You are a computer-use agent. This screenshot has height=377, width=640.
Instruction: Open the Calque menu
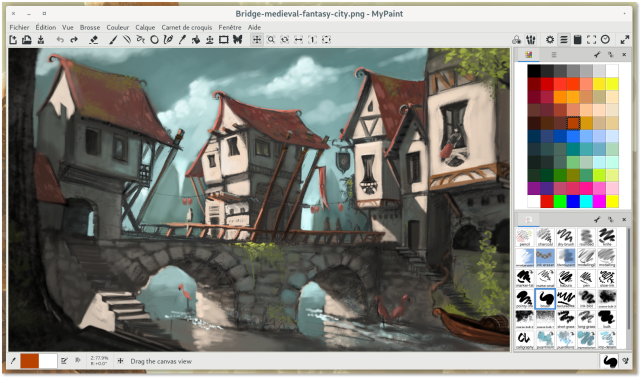[x=145, y=27]
